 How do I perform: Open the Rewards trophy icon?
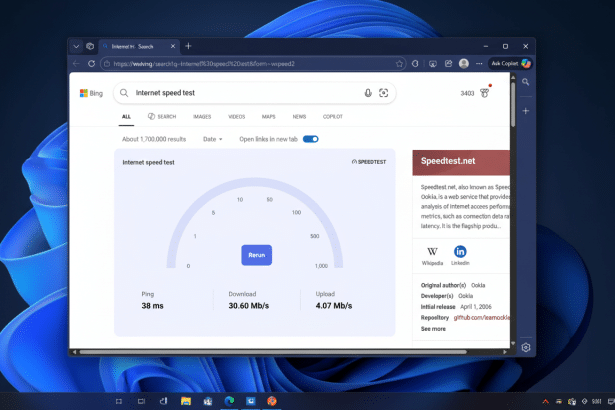[x=485, y=93]
